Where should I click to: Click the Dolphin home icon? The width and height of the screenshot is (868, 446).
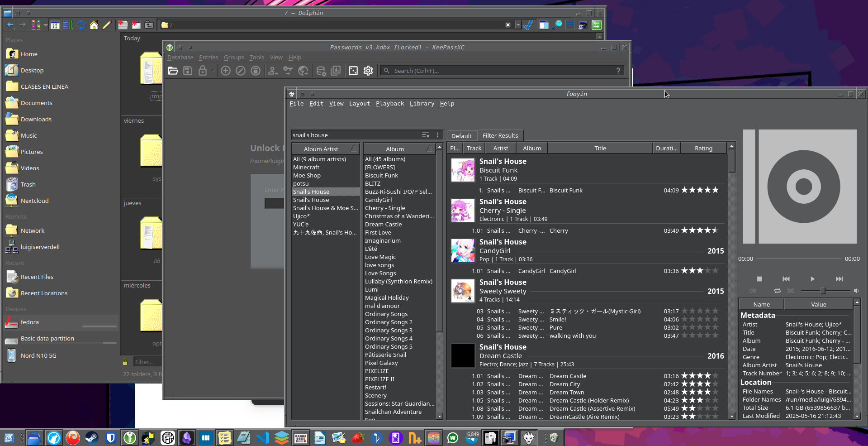94,25
